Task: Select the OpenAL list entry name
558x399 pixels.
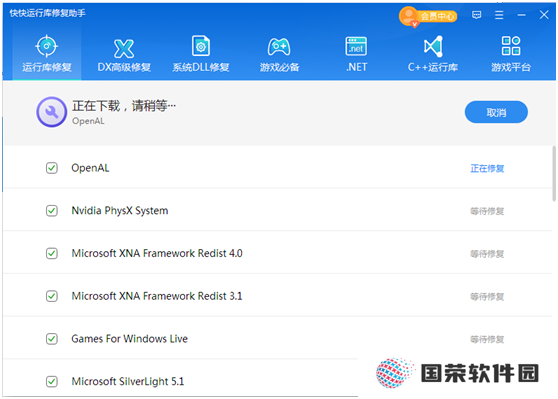Action: [90, 168]
